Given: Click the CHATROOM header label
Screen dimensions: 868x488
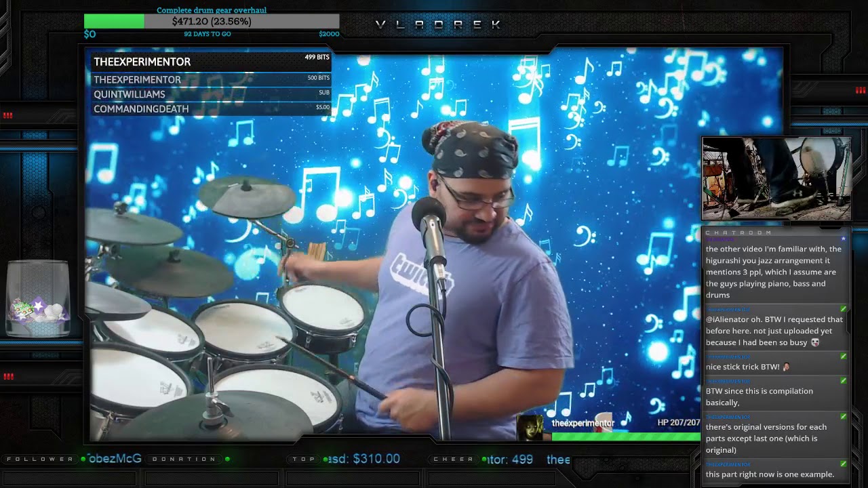Looking at the screenshot, I should pos(738,232).
